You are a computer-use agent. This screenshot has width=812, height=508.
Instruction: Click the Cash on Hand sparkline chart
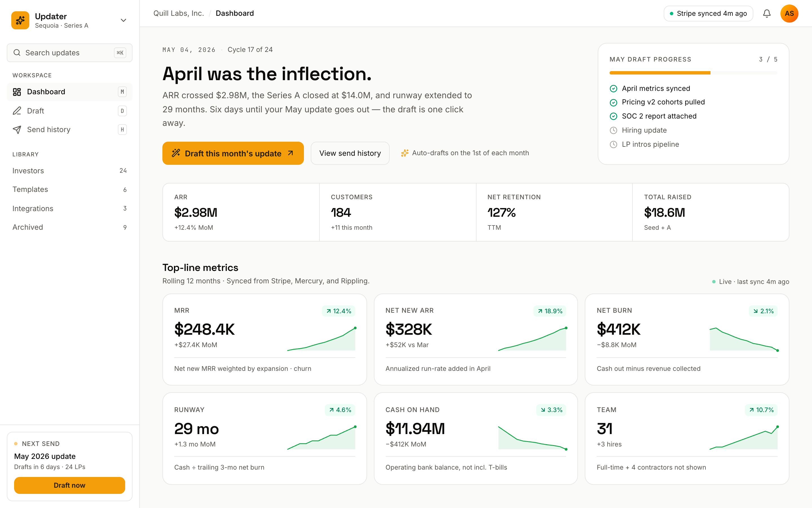[x=533, y=438]
